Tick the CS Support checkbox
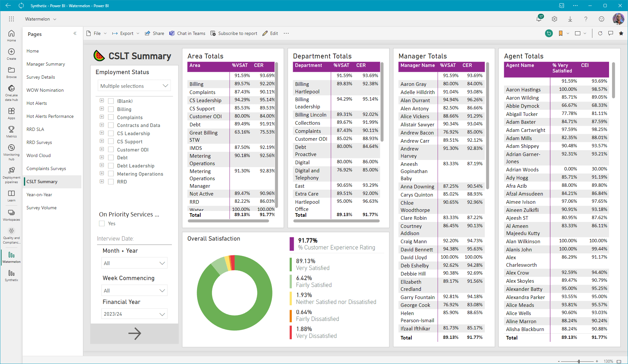The image size is (628, 364). (x=111, y=141)
